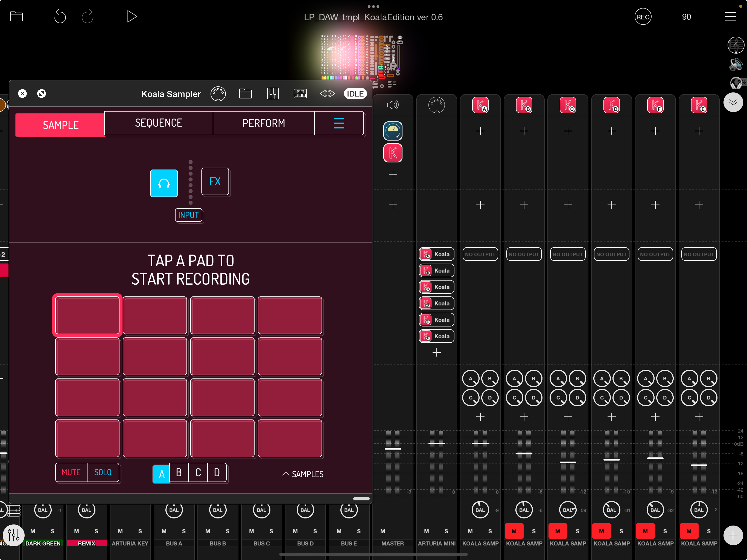Add a new channel with round plus button
The height and width of the screenshot is (560, 747).
coord(733,535)
